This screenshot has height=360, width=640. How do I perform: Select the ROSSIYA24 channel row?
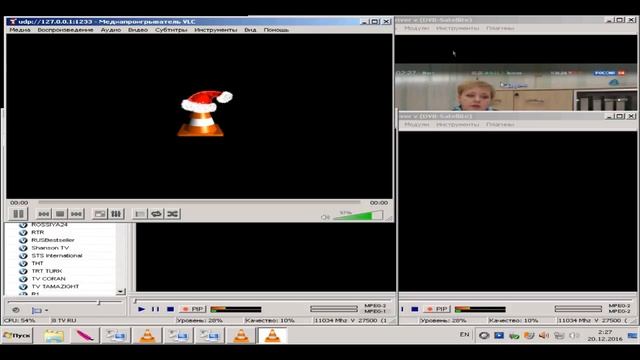tap(49, 225)
